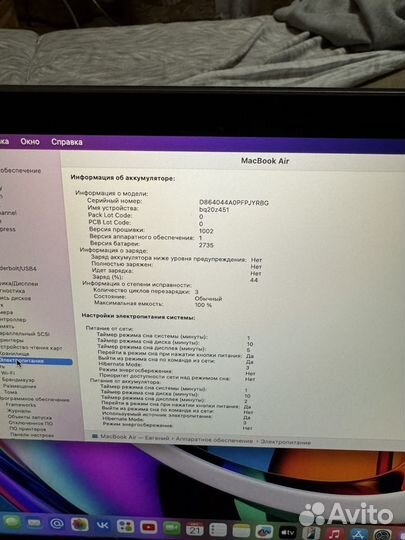The height and width of the screenshot is (540, 405).
Task: Launch the VK app from the Dock
Action: 102,525
